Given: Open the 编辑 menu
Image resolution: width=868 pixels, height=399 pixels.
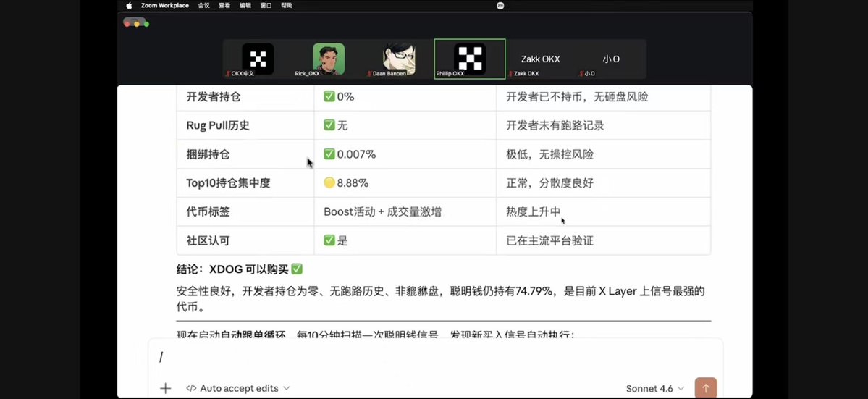Looking at the screenshot, I should point(245,6).
